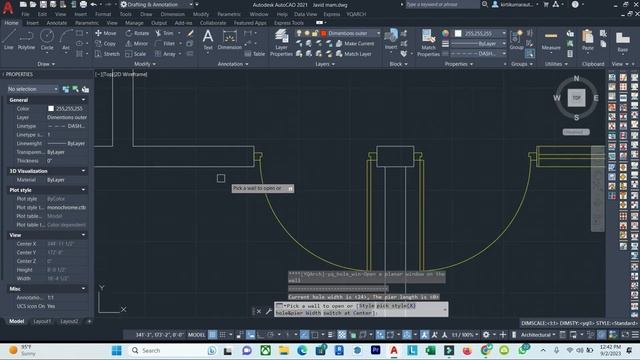Click the Plot printer icon in quick access toolbar
The height and width of the screenshot is (360, 640).
pyautogui.click(x=83, y=4)
